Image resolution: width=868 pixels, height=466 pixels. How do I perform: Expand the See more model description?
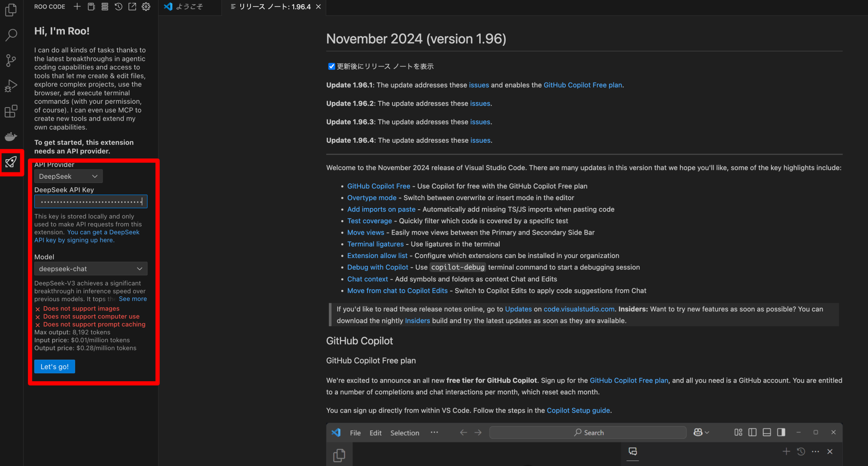[133, 299]
